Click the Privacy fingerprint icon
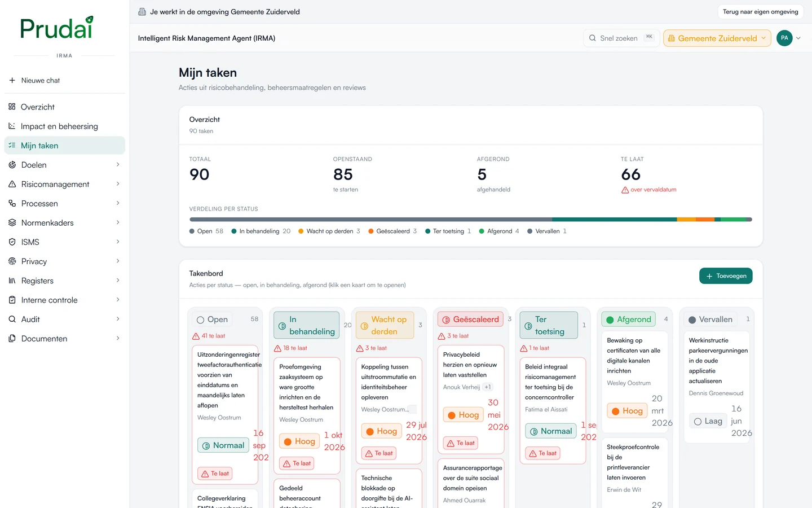Viewport: 812px width, 508px height. [x=12, y=261]
